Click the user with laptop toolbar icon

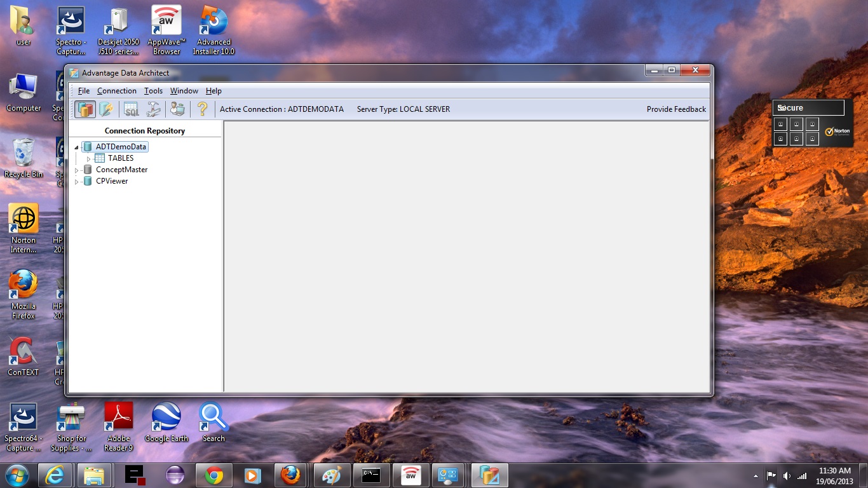pyautogui.click(x=177, y=109)
